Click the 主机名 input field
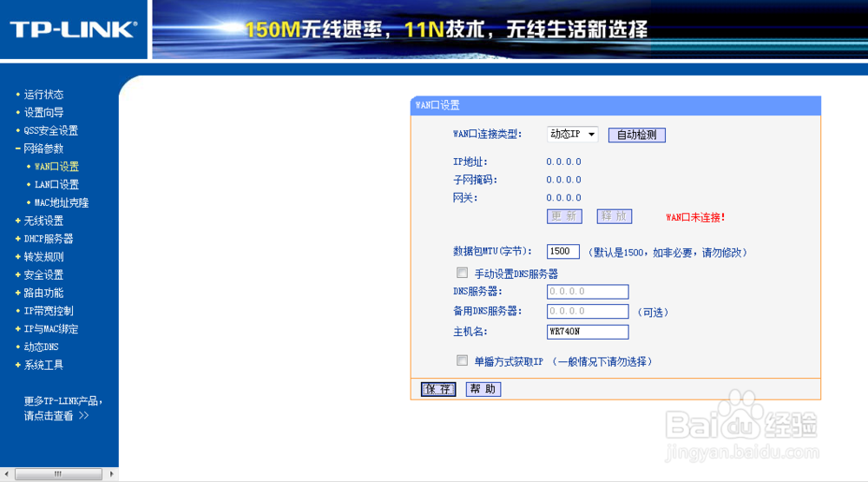The height and width of the screenshot is (482, 868). point(588,331)
